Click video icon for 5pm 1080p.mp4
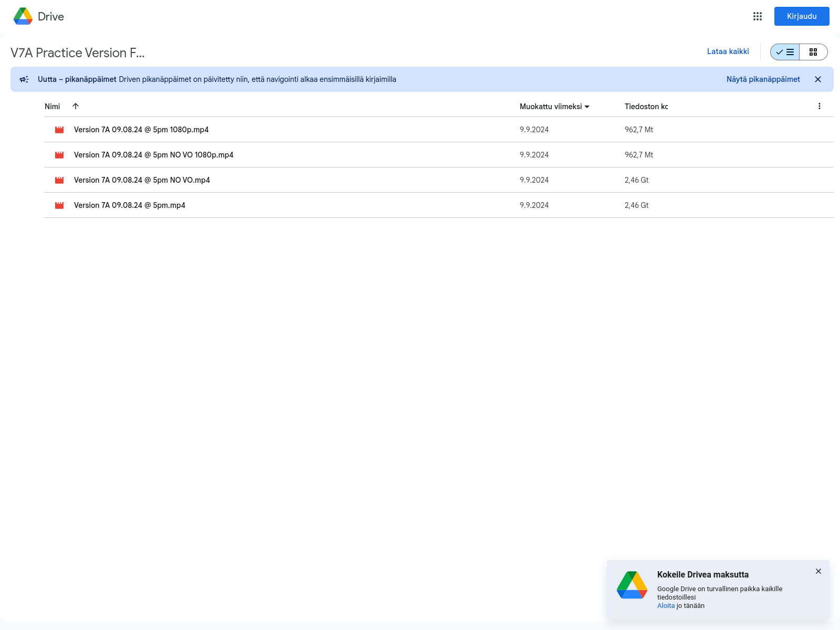The image size is (840, 630). [59, 130]
